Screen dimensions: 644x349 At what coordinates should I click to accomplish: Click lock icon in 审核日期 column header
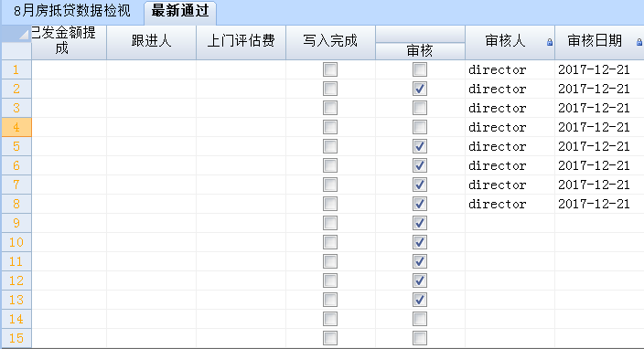coord(639,42)
